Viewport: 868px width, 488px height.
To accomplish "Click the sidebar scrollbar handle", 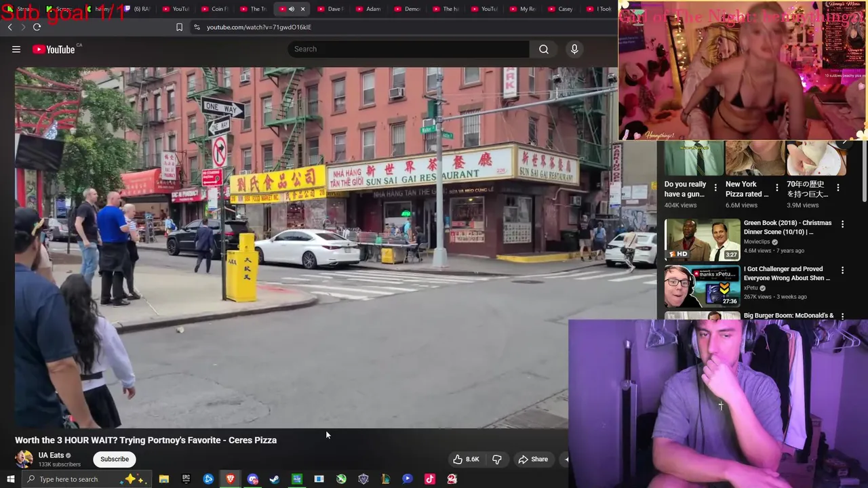I will [864, 171].
